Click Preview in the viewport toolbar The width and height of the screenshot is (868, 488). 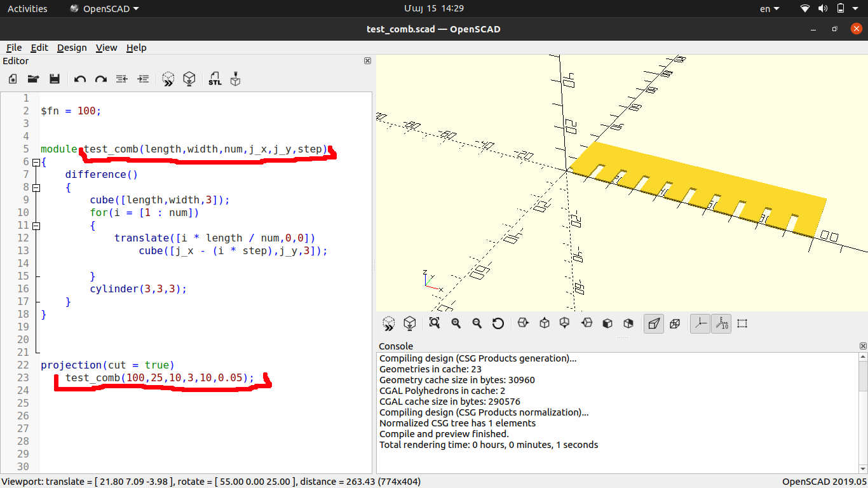point(389,323)
